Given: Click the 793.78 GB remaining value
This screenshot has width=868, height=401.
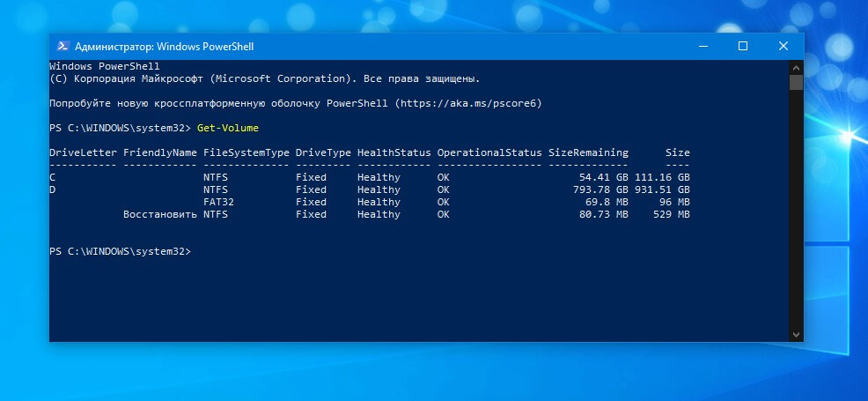Looking at the screenshot, I should click(600, 189).
